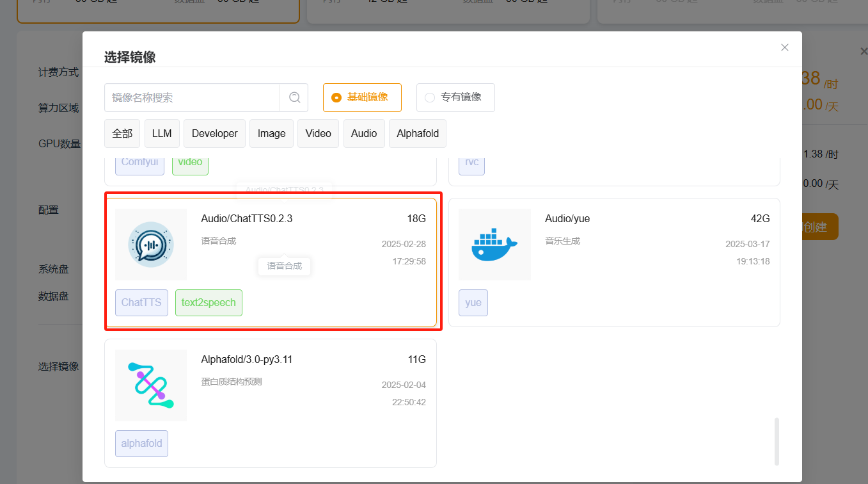The width and height of the screenshot is (868, 484).
Task: Click the 音乐生成 description text
Action: pos(562,241)
